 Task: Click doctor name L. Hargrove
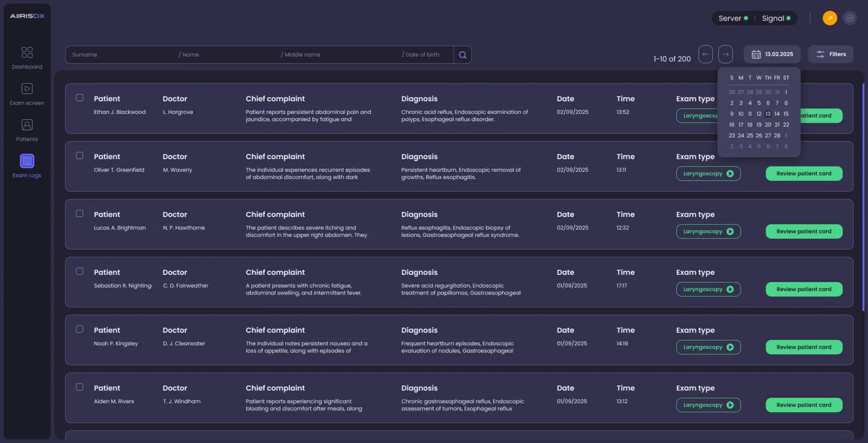tap(178, 112)
